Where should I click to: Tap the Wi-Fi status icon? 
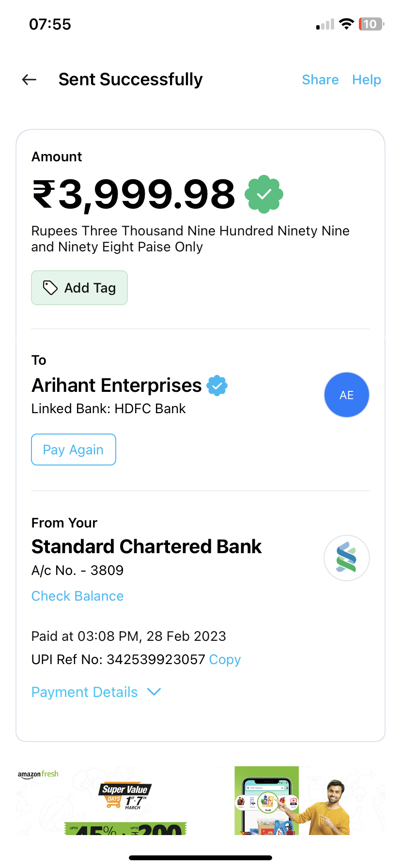point(346,24)
